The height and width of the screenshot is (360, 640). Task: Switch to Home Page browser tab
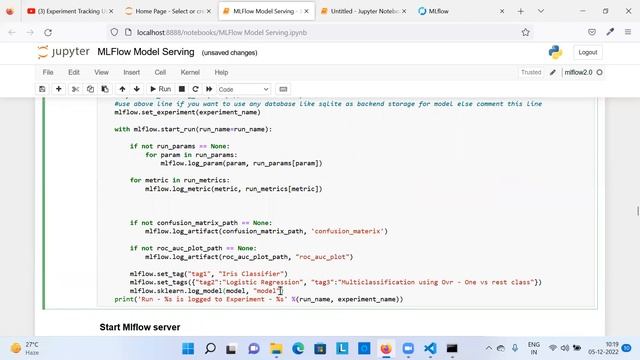169,11
